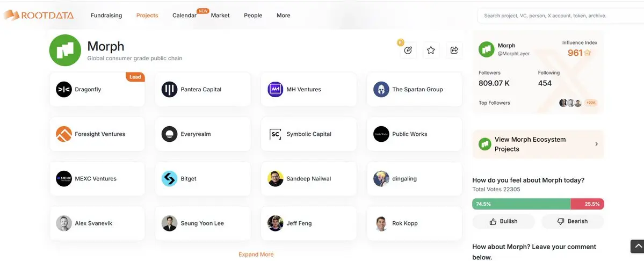Click the Public Works logo icon

[381, 134]
